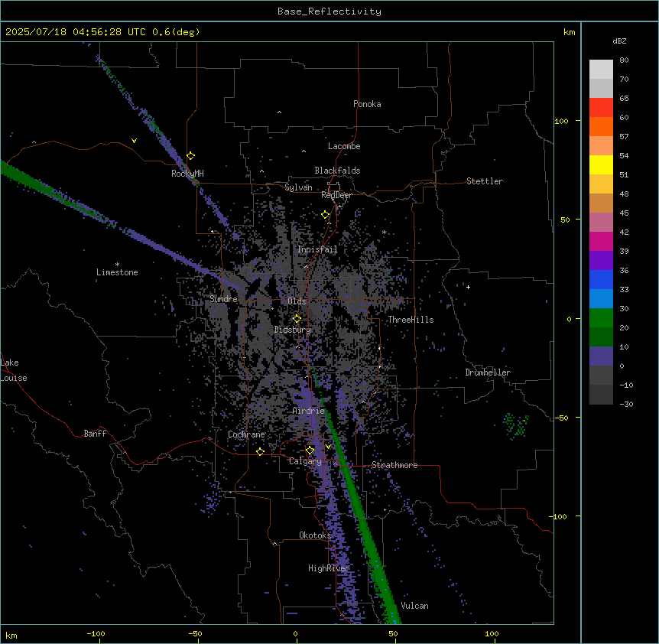Click the RockyMH label
Image resolution: width=659 pixels, height=644 pixels.
tap(187, 174)
